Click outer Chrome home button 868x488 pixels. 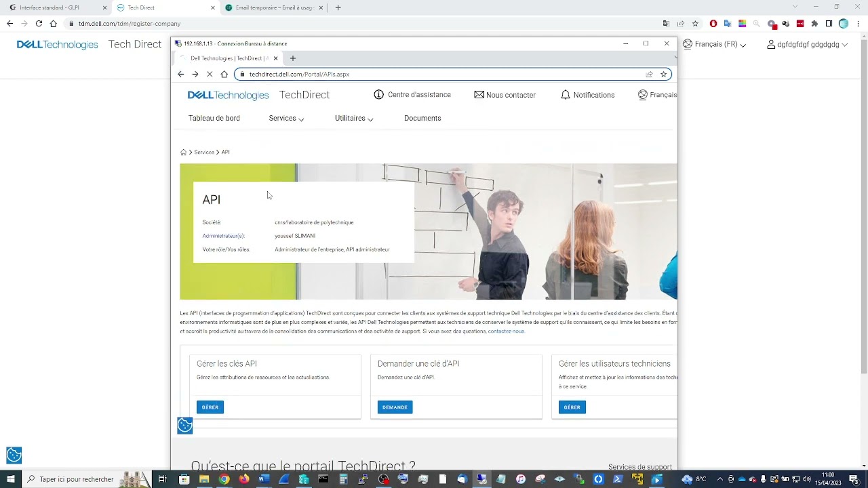[53, 23]
